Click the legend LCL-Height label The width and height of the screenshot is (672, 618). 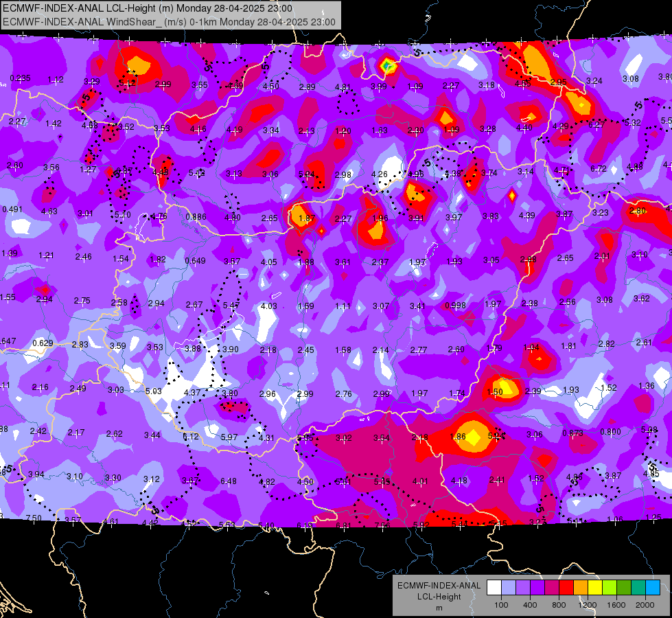tap(439, 597)
